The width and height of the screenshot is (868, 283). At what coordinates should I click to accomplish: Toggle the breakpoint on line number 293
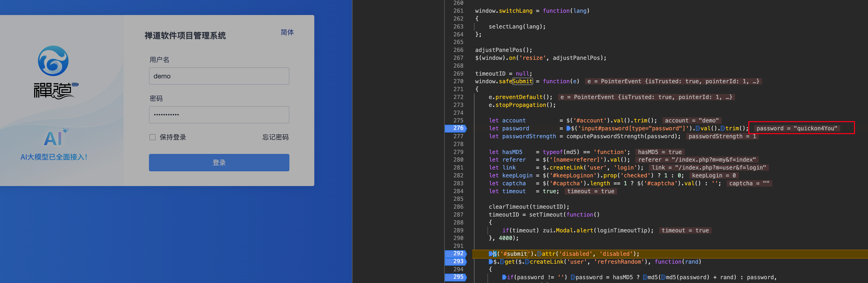(458, 261)
